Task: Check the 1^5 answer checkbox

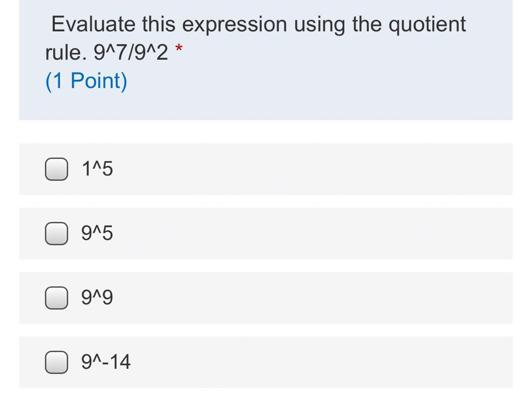Action: [x=56, y=169]
